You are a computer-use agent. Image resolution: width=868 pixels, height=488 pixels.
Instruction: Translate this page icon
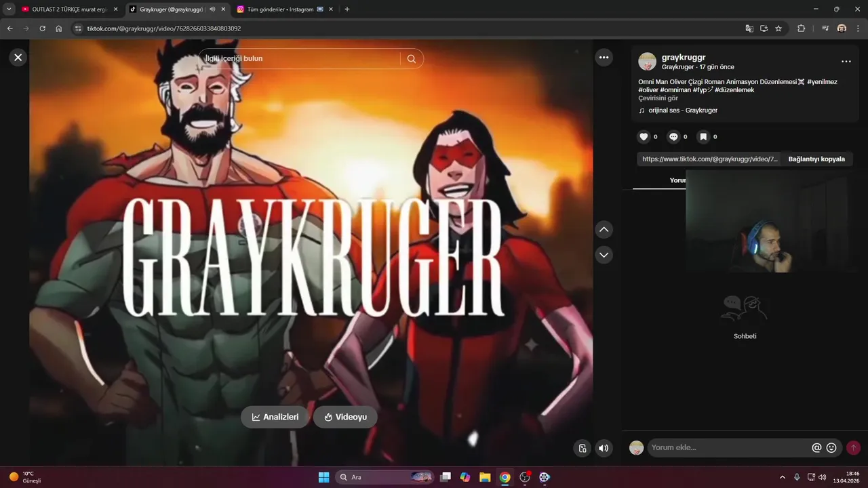click(x=749, y=28)
